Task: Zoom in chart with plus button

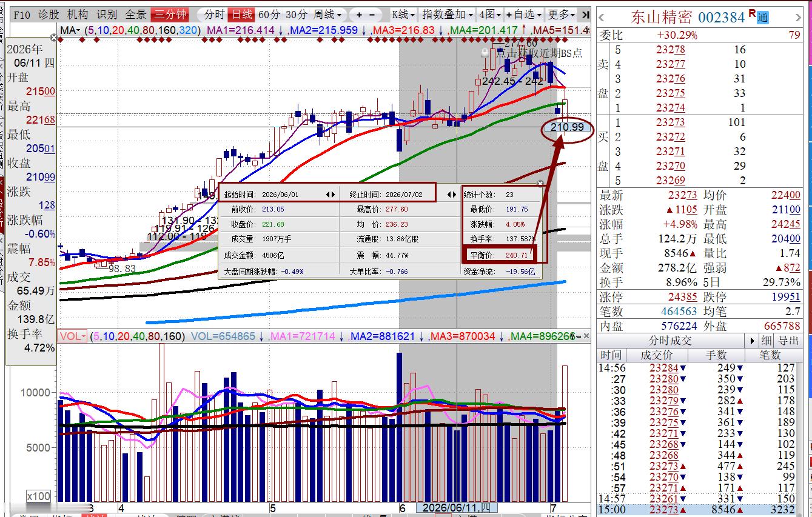Action: tap(360, 15)
